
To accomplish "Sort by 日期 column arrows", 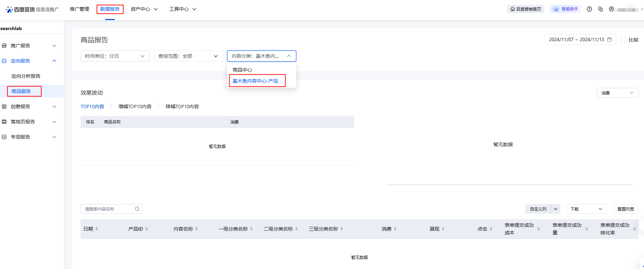I will click(97, 229).
